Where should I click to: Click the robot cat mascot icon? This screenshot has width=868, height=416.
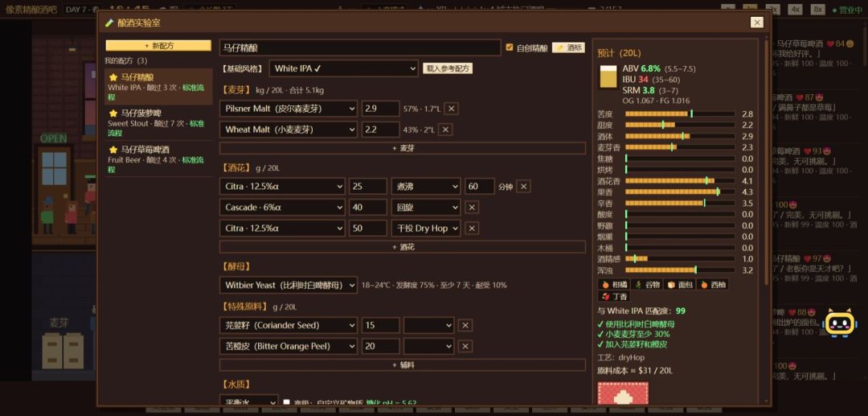840,323
